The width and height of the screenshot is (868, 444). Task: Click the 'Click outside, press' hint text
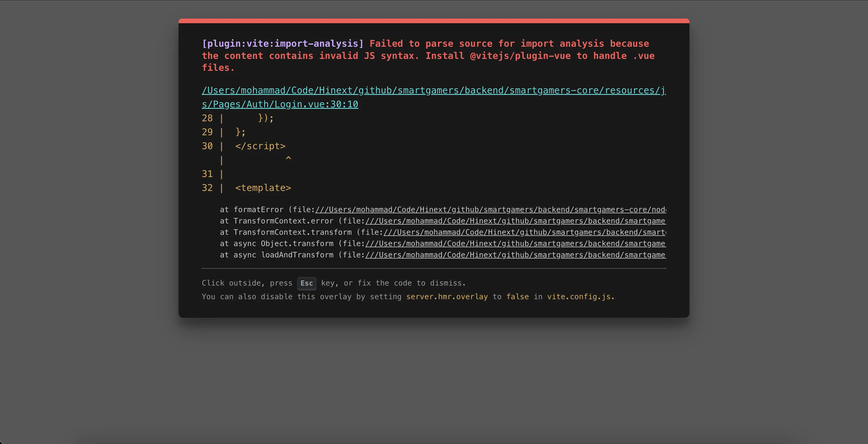(247, 283)
